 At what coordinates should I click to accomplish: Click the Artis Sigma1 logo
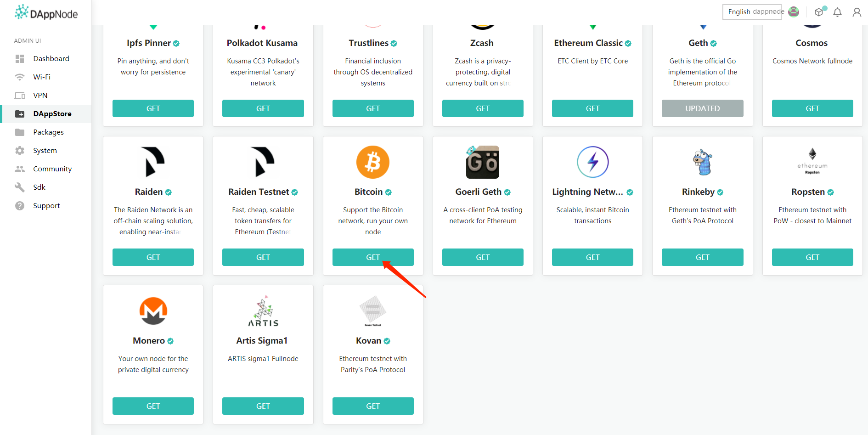[x=263, y=311]
